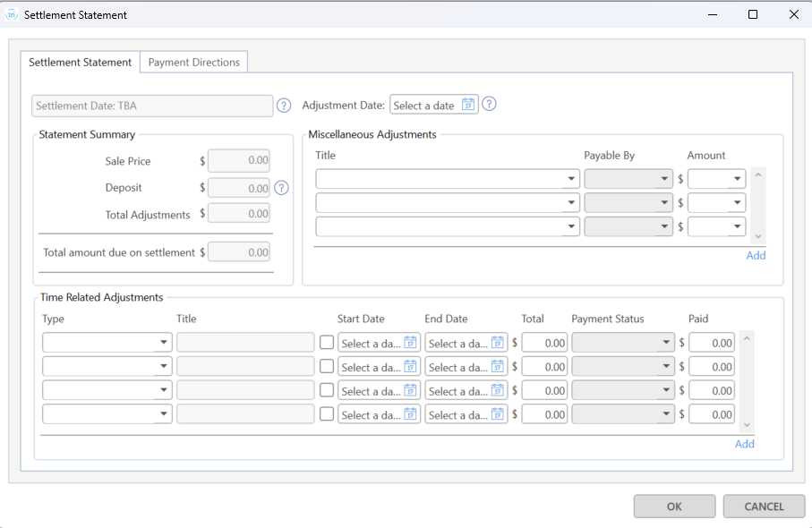Screen dimensions: 812x528
Task: Click help icon beside Adjustment Date
Action: [489, 105]
